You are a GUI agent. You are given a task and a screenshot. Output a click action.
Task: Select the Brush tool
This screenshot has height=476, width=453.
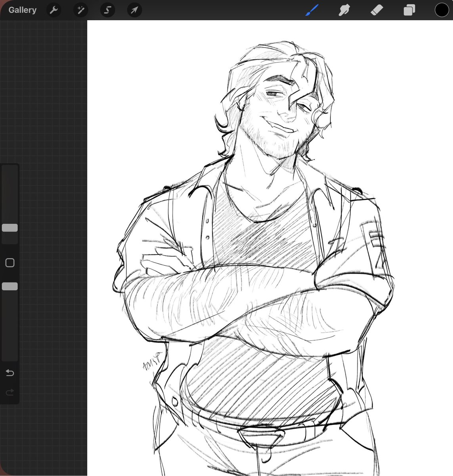(312, 10)
